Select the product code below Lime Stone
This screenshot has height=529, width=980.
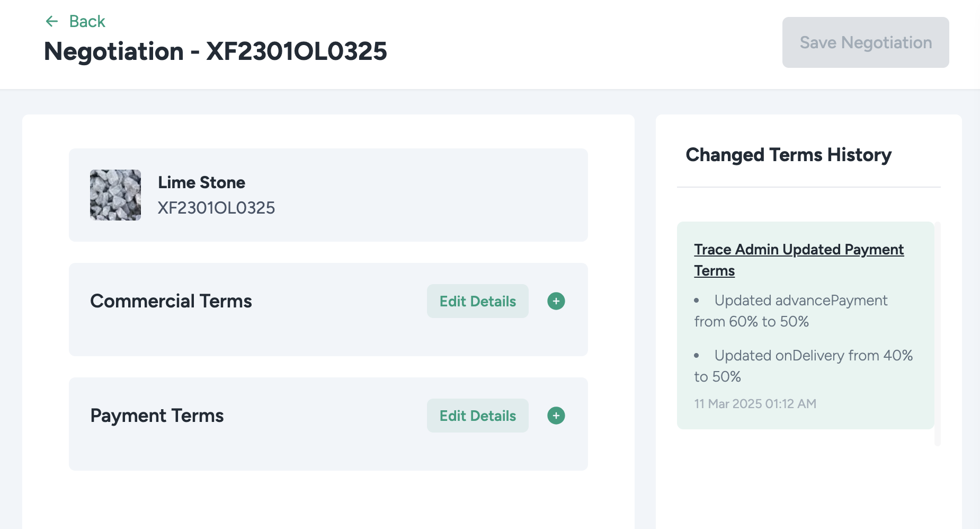216,208
